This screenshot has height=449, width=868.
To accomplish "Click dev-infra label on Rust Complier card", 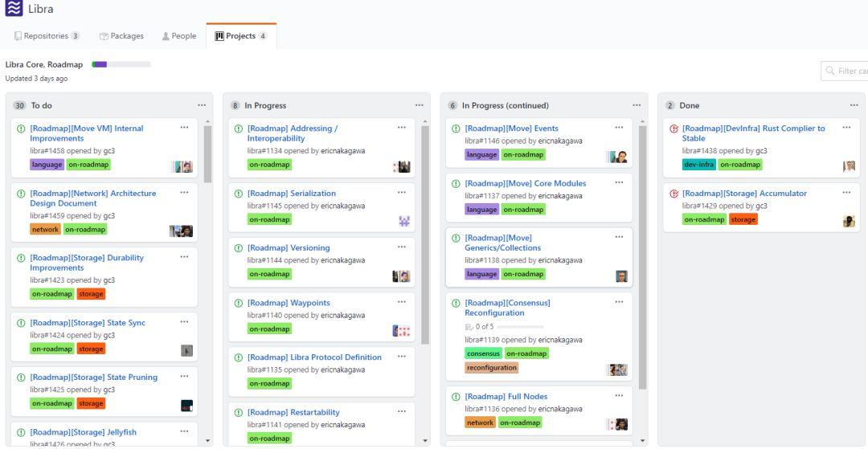I will (699, 164).
